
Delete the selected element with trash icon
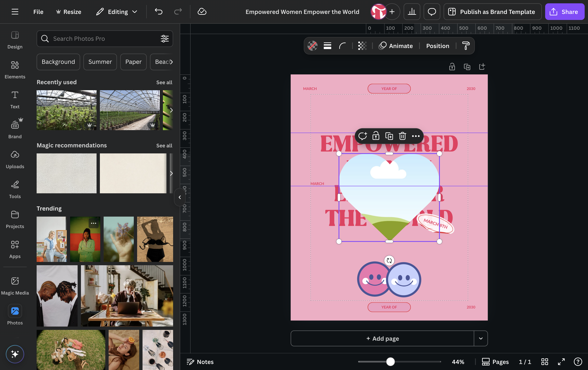coord(402,136)
